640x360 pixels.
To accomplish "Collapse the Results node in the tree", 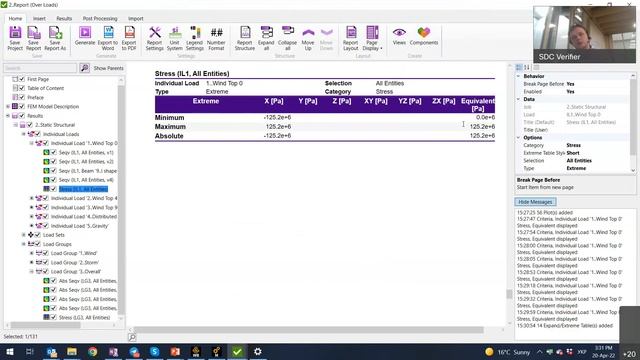I will click(x=8, y=116).
